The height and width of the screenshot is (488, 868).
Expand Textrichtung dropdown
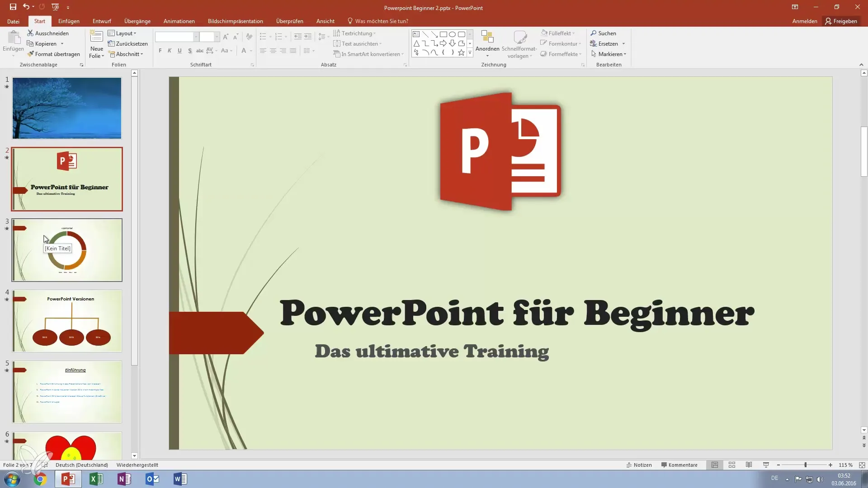tap(354, 33)
